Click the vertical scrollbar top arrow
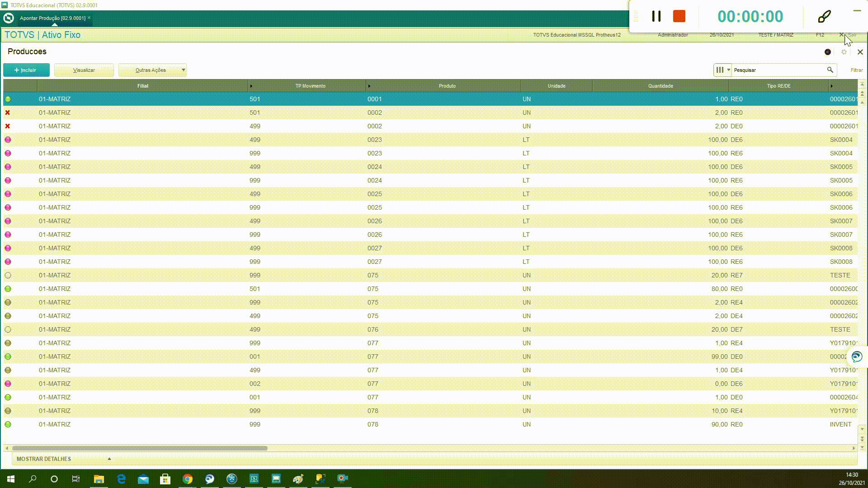Image resolution: width=868 pixels, height=488 pixels. 862,84
